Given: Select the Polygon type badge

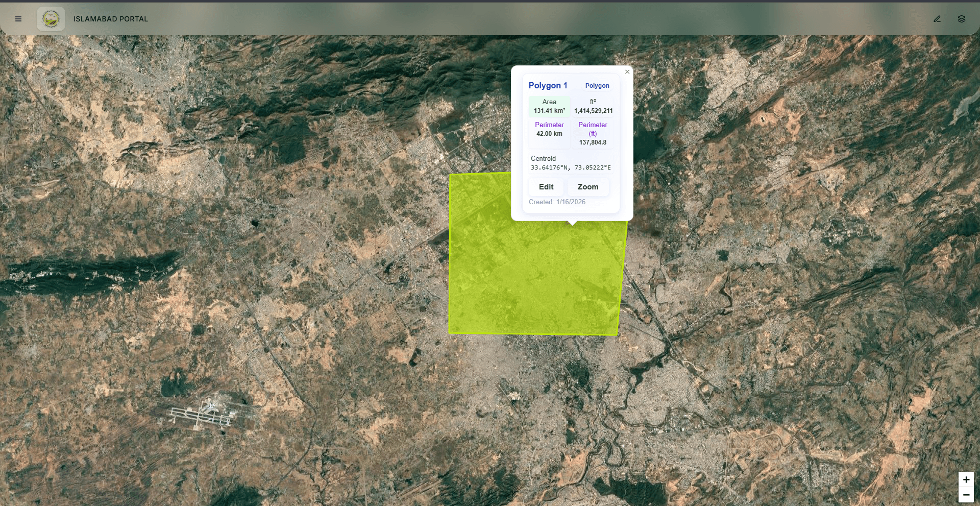Looking at the screenshot, I should [x=598, y=86].
